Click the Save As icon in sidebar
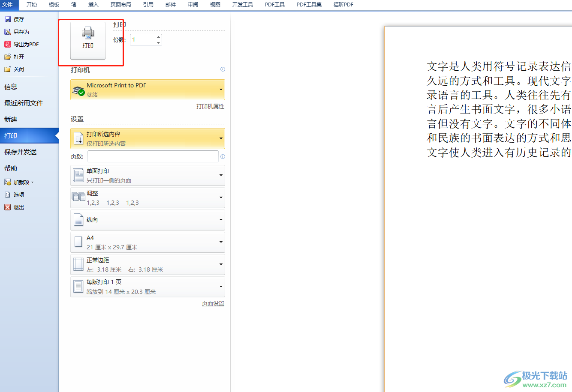Viewport: 572px width, 392px height. (x=7, y=32)
